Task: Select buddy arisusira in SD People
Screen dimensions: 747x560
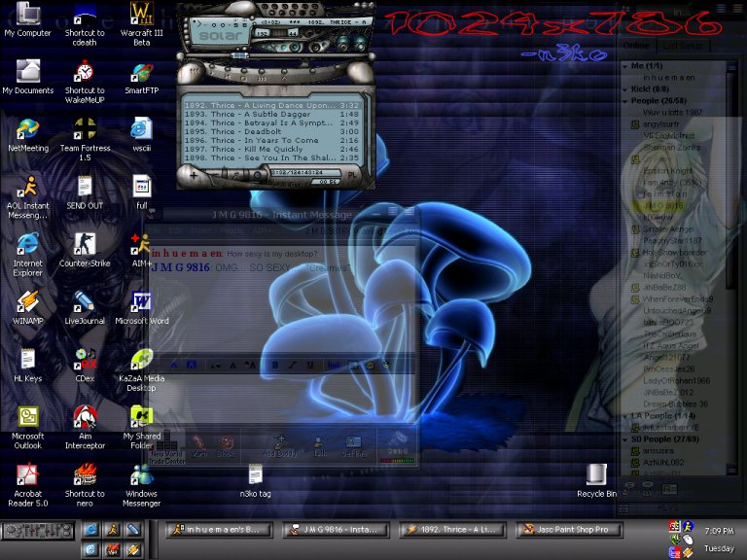Action: [658, 450]
